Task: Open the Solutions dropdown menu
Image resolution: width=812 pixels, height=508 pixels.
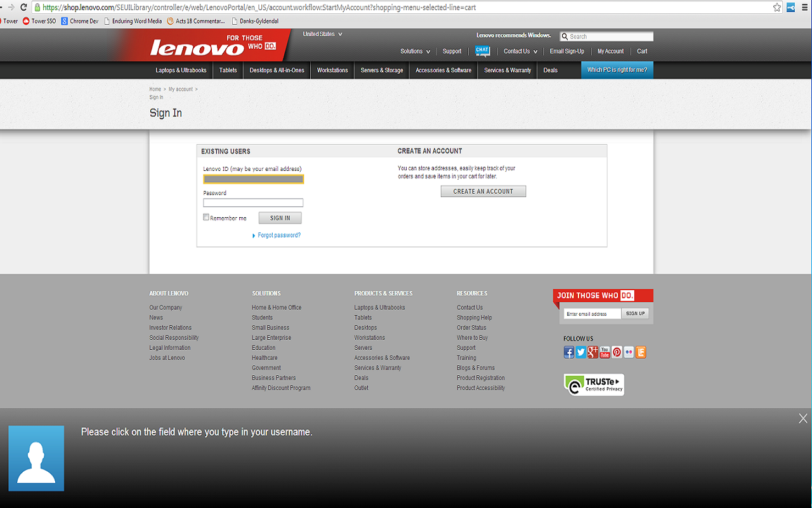Action: pos(415,51)
